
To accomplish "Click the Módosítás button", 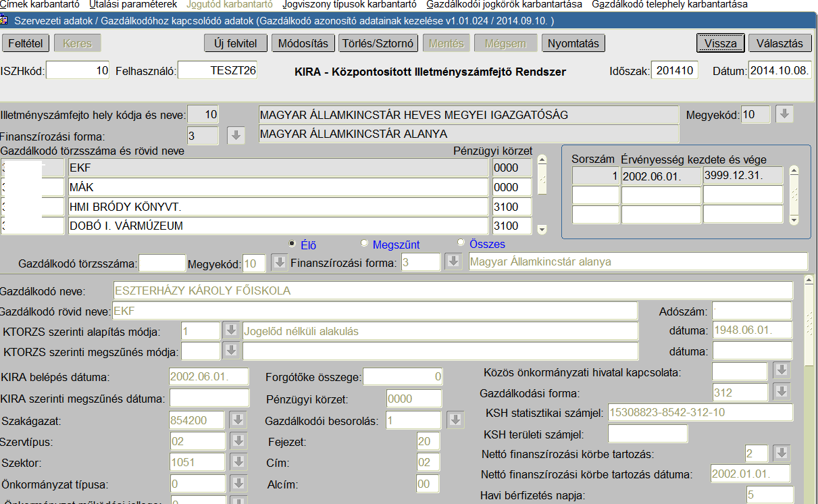I will [303, 43].
